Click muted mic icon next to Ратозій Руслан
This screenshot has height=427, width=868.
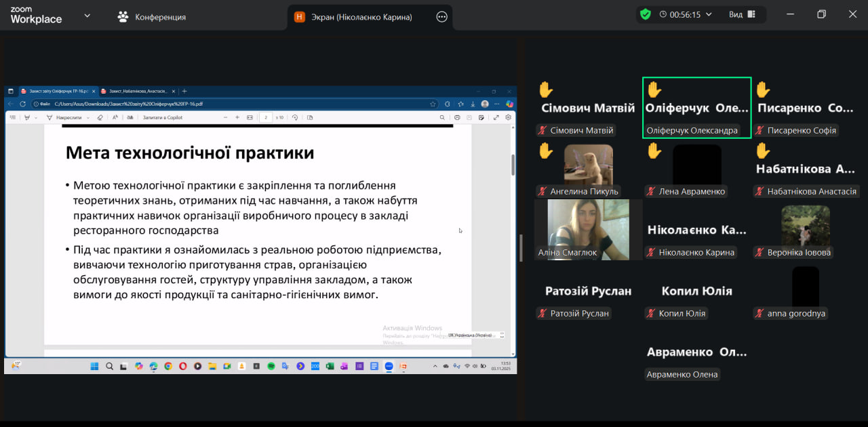[x=542, y=313]
